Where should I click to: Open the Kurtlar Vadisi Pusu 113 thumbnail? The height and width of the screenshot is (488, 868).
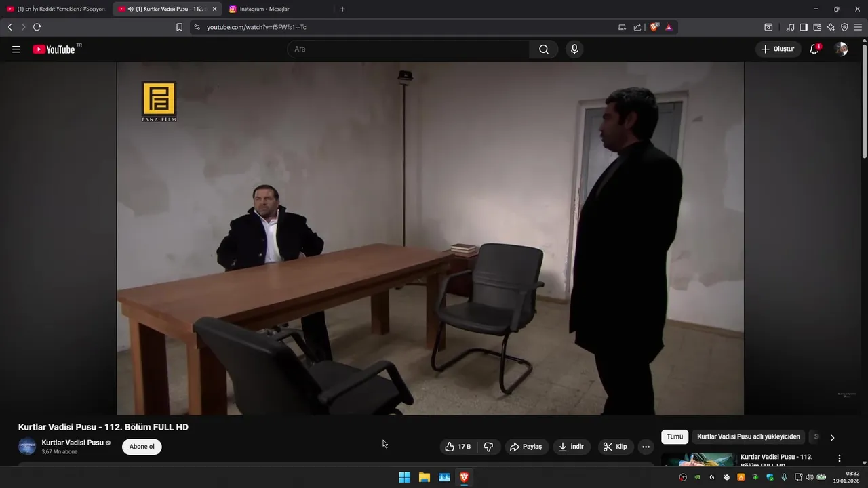(x=698, y=460)
